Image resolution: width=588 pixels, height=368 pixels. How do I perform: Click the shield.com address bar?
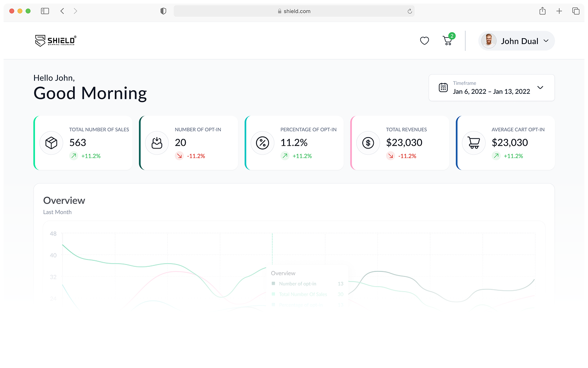[294, 11]
